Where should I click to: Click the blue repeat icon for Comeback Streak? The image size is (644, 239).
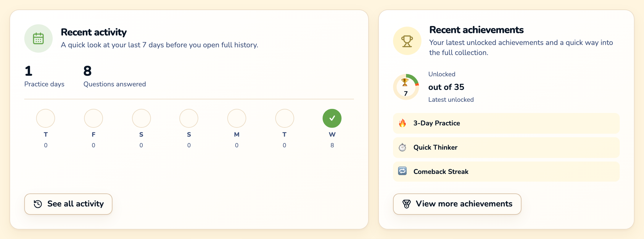(x=402, y=171)
